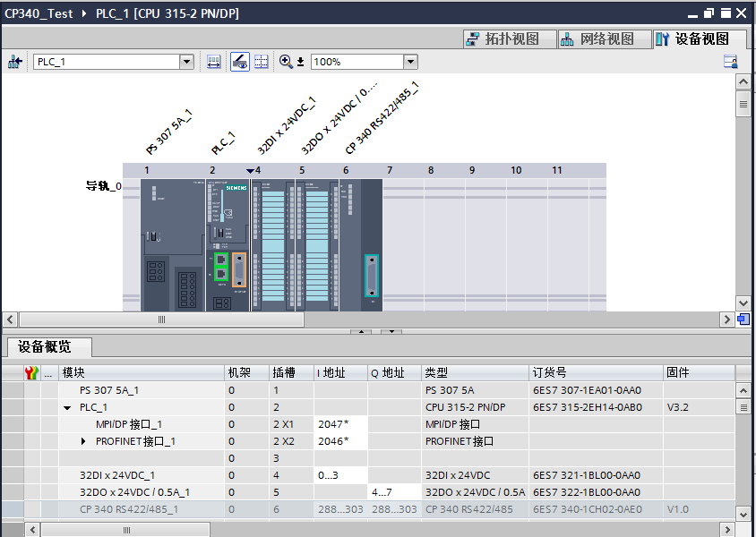The image size is (756, 537).
Task: Sort by the 机架 column header
Action: [x=246, y=372]
